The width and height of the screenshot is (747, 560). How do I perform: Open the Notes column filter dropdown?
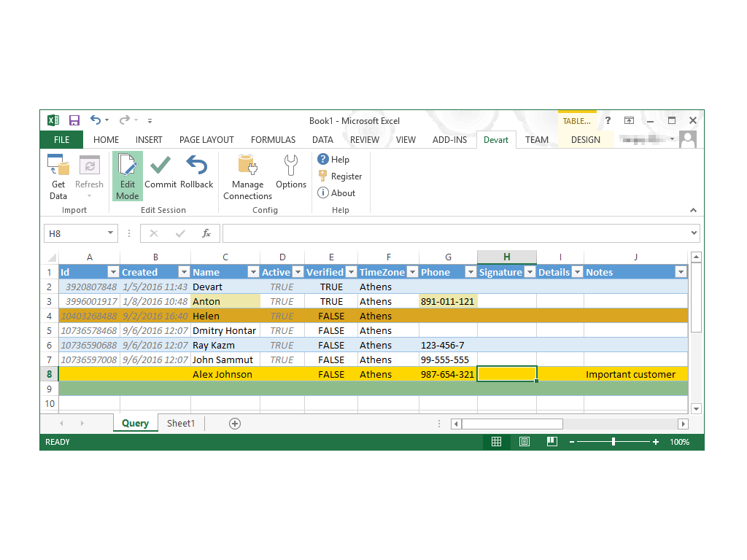point(681,272)
